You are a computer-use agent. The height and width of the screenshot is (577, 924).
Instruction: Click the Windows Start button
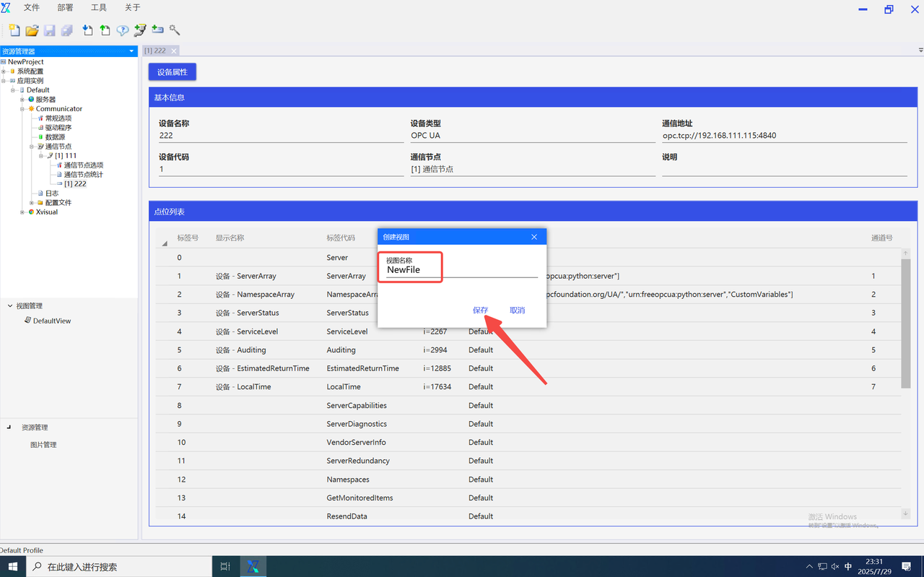click(x=13, y=567)
